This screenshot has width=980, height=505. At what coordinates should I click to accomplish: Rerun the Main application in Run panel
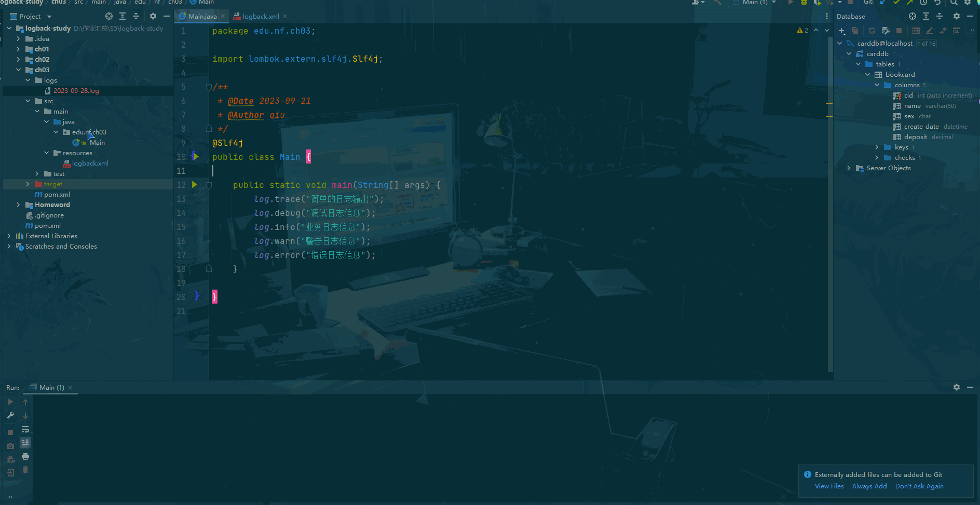pyautogui.click(x=10, y=401)
